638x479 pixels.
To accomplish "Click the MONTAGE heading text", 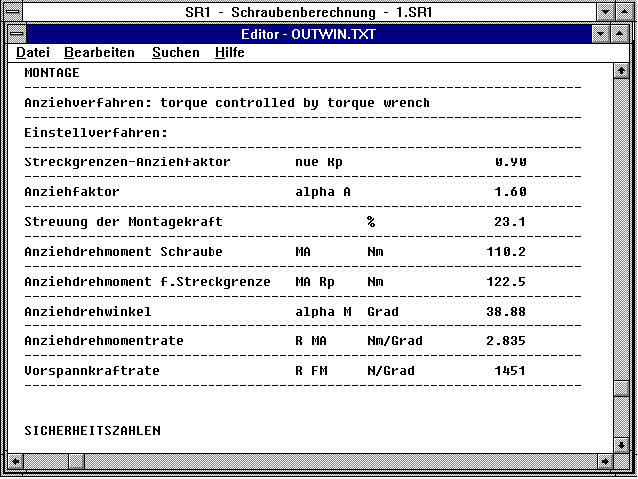I will pos(51,73).
